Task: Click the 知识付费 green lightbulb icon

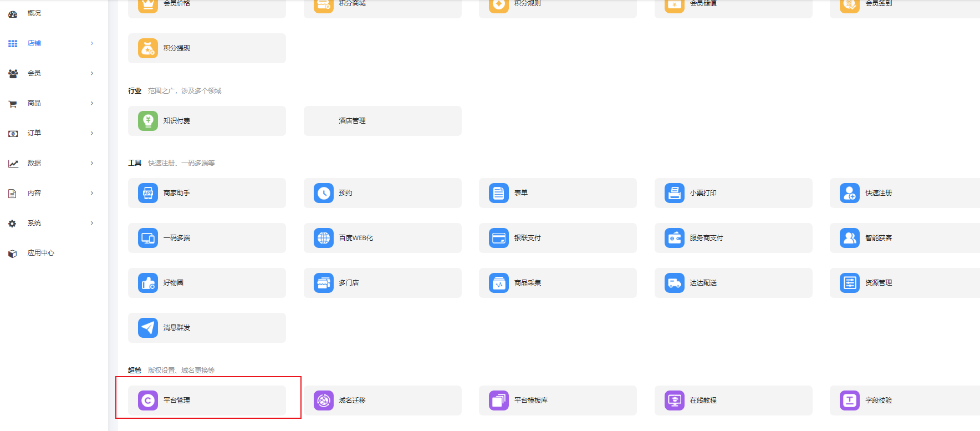Action: coord(148,121)
